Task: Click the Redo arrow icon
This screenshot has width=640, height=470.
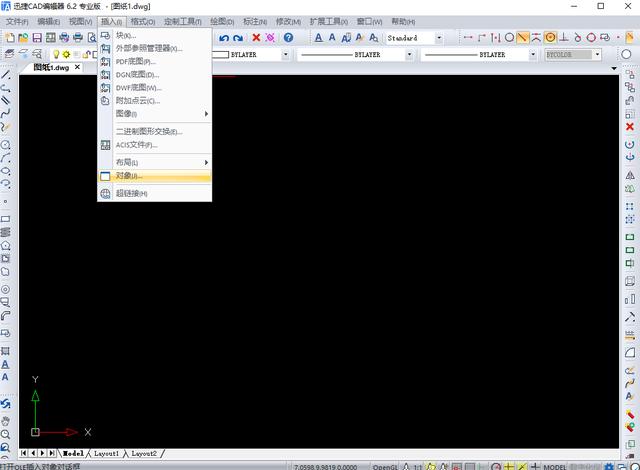Action: pos(238,38)
